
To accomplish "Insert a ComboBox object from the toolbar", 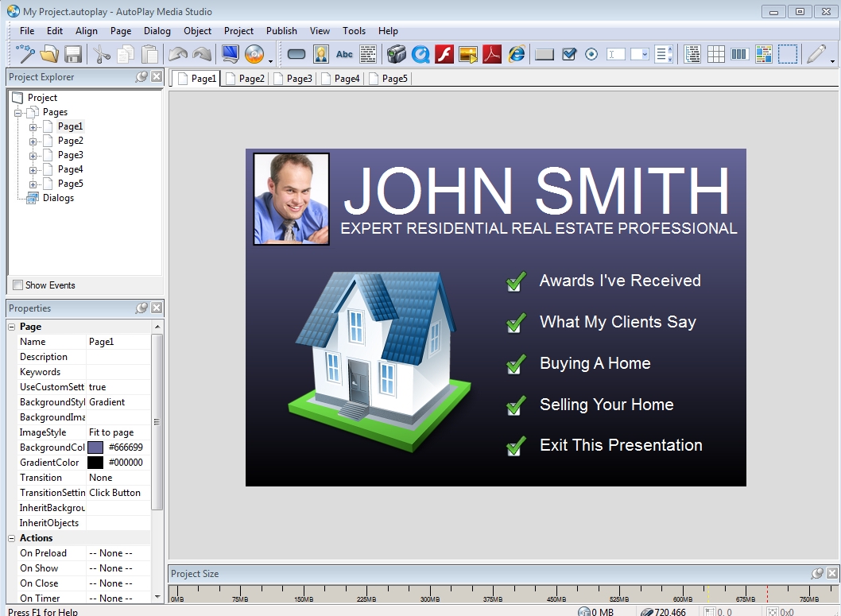I will [x=640, y=54].
